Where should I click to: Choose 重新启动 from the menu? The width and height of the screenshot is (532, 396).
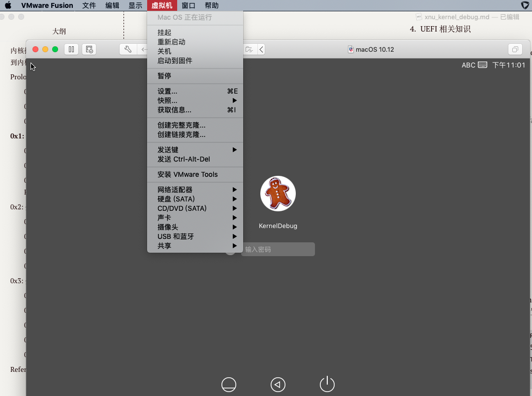pos(195,42)
